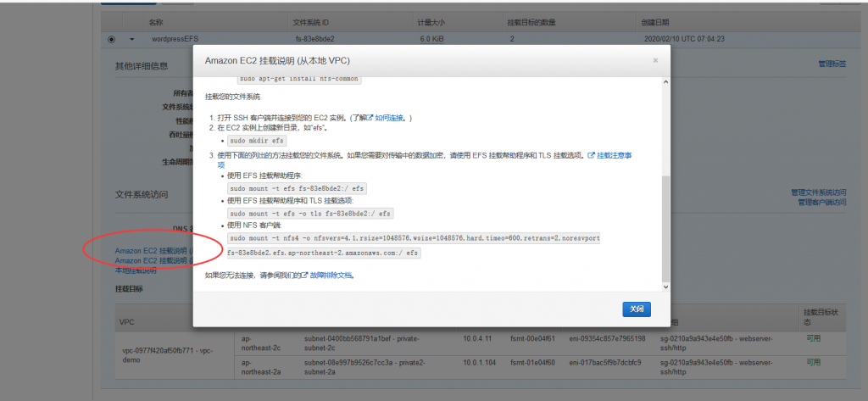Click the external-link icon before 如何连接
868x401 pixels.
371,118
